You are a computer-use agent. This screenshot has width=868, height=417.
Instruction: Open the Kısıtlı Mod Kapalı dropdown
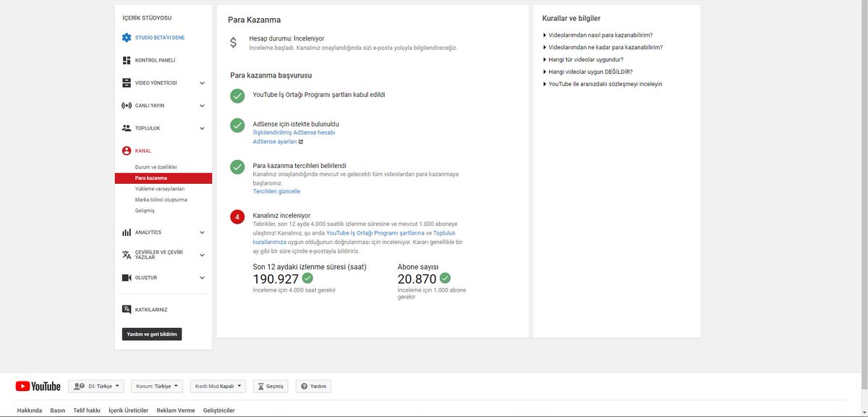click(x=218, y=387)
